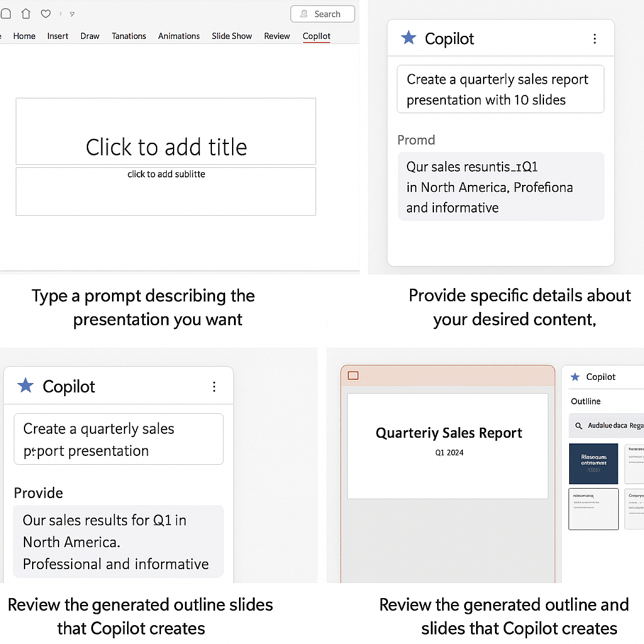Click the 'Audalue daca Rega' search field

tap(606, 426)
